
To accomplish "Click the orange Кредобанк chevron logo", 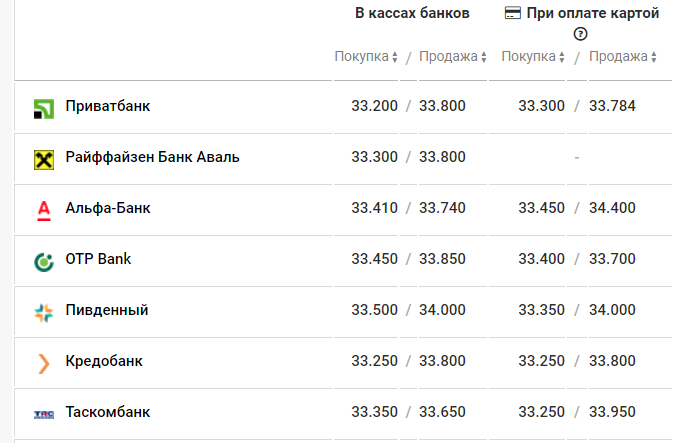I will [x=44, y=364].
